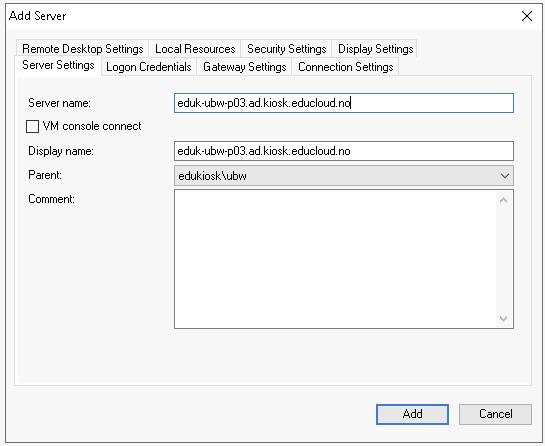The width and height of the screenshot is (545, 446).
Task: Select the Server Settings tab
Action: (58, 65)
